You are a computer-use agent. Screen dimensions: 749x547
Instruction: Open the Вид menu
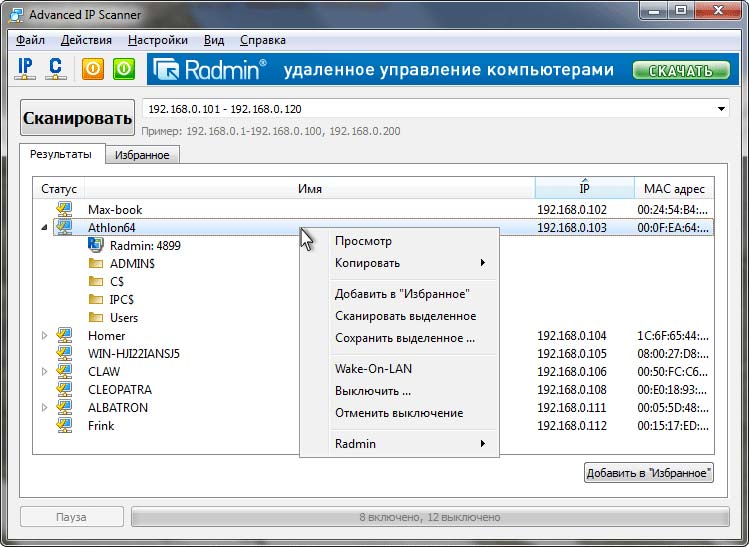point(214,40)
